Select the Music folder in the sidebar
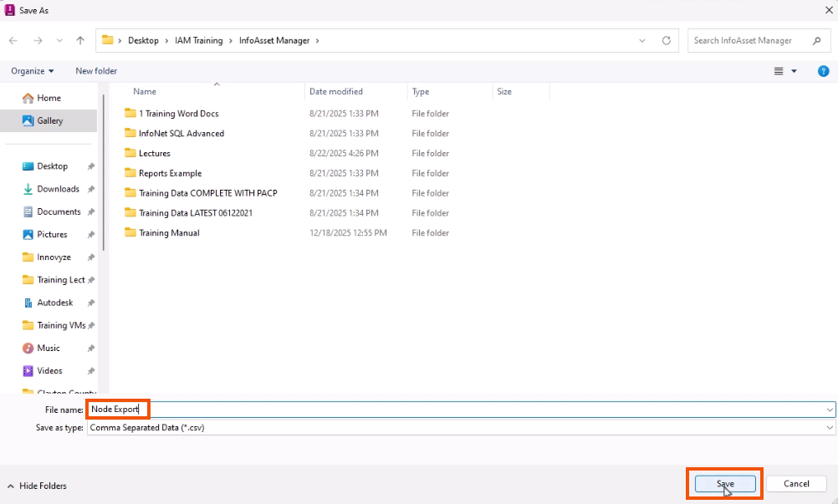838x504 pixels. [x=49, y=348]
